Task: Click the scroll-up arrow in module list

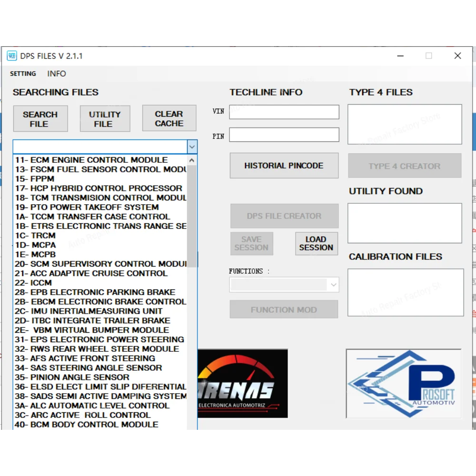Action: [x=191, y=160]
